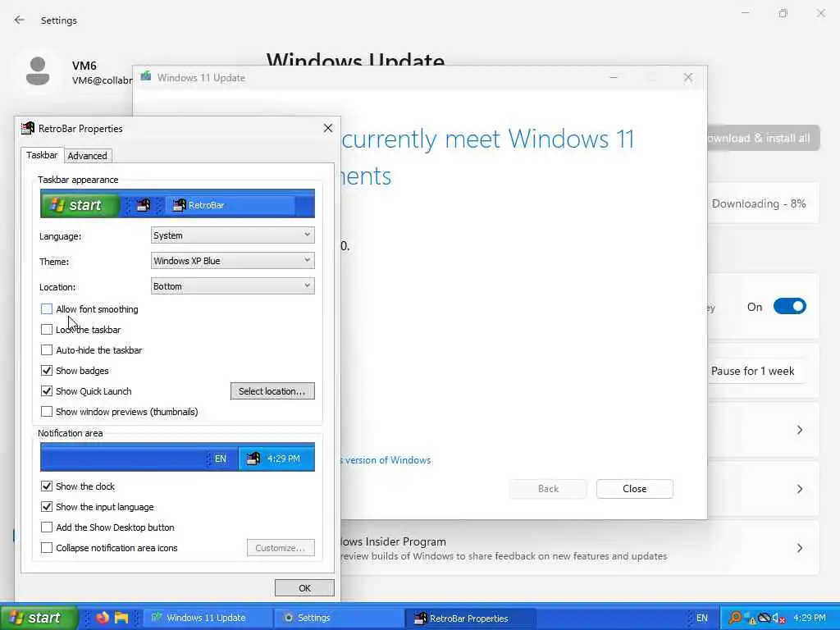
Task: Select the Taskbar tab
Action: (x=42, y=155)
